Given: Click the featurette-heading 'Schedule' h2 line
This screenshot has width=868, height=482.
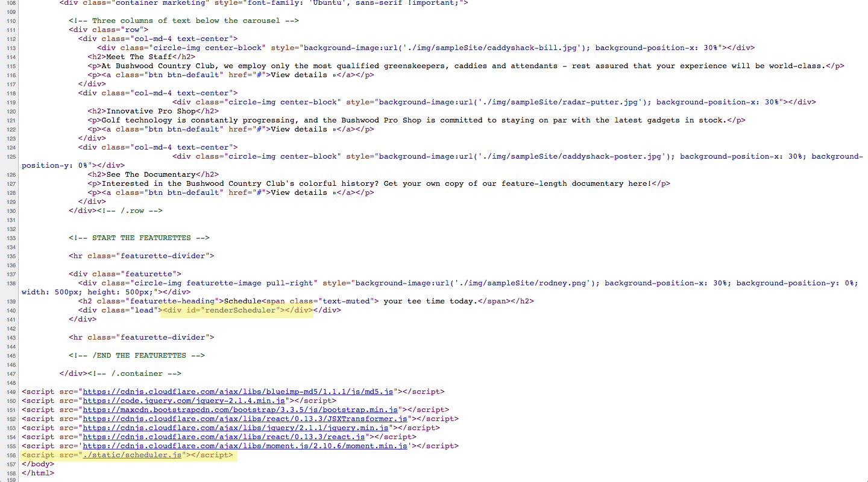Looking at the screenshot, I should coord(306,301).
